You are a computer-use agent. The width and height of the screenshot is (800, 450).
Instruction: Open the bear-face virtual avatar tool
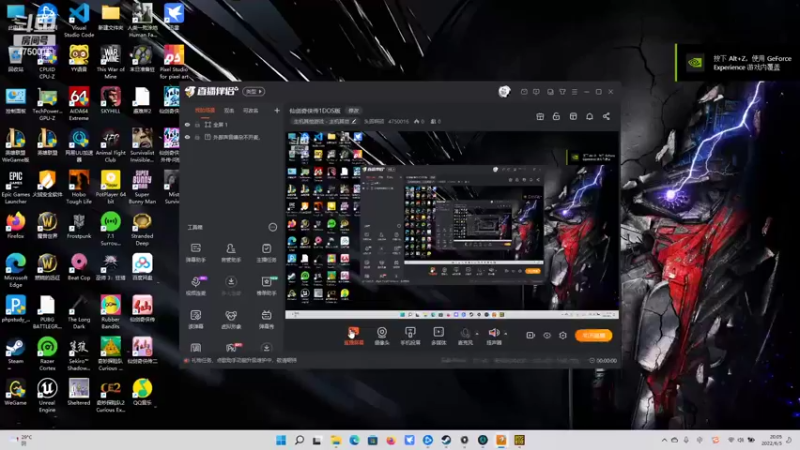pos(231,319)
